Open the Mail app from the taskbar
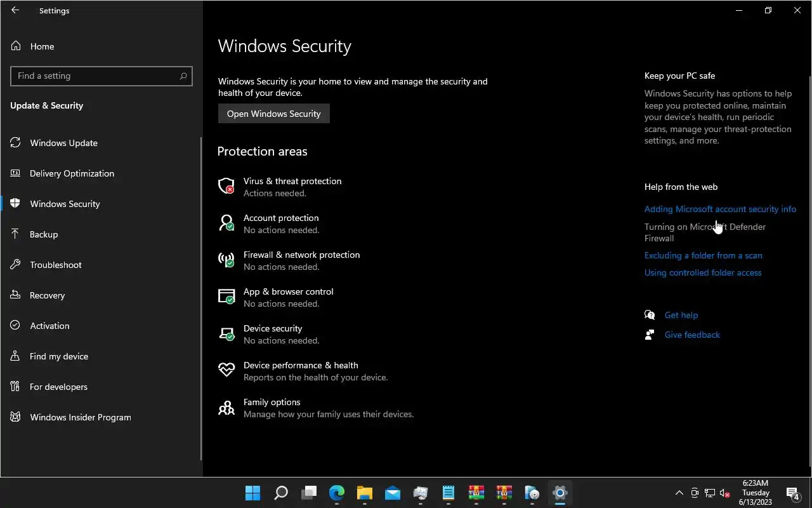The width and height of the screenshot is (812, 508). pyautogui.click(x=393, y=493)
